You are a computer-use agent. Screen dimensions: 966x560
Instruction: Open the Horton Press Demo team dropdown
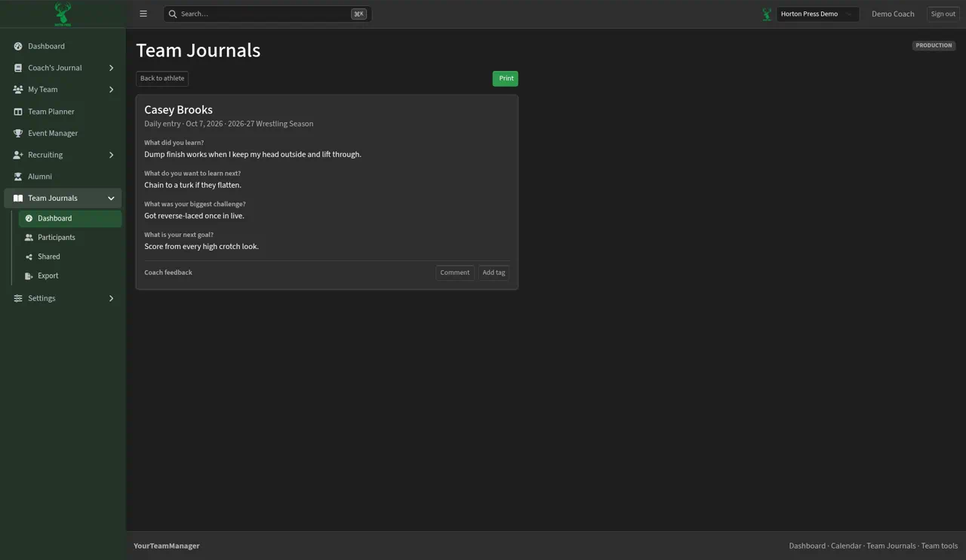(817, 14)
